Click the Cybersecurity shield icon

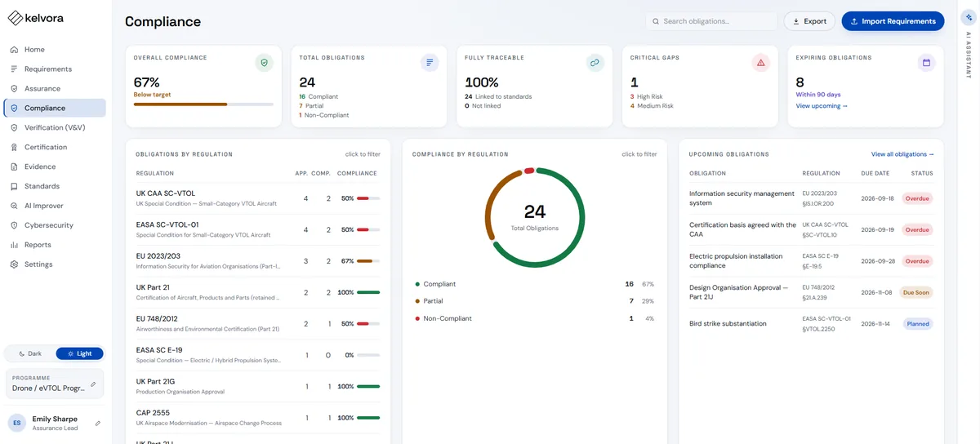point(15,225)
